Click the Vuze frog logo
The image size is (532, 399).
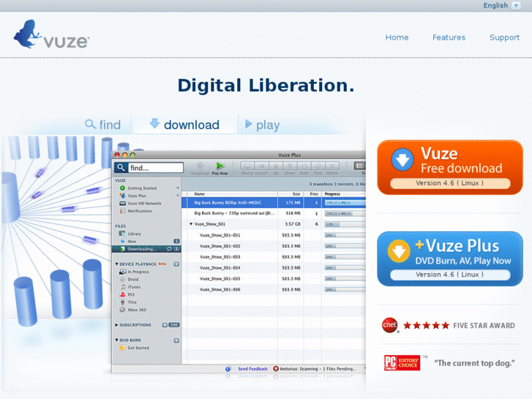[x=51, y=34]
